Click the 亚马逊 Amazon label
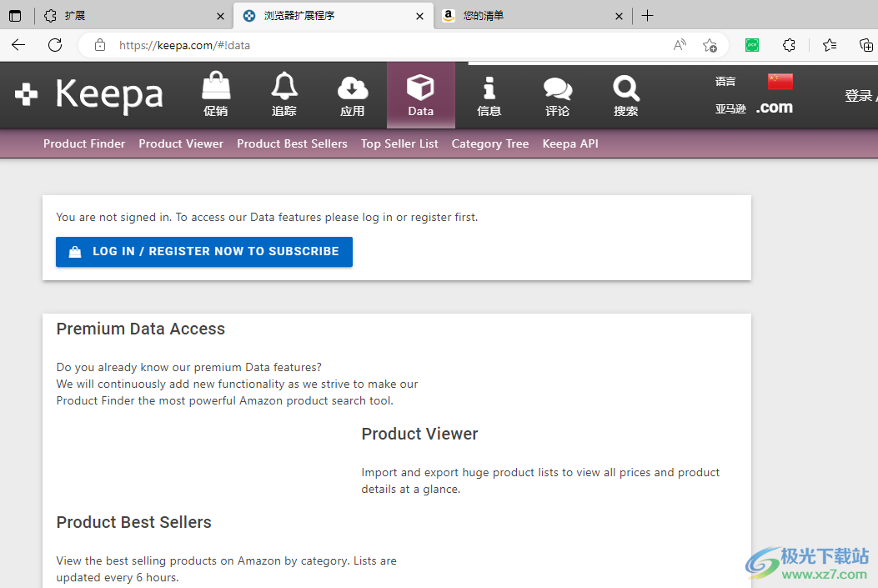The height and width of the screenshot is (588, 878). (730, 108)
